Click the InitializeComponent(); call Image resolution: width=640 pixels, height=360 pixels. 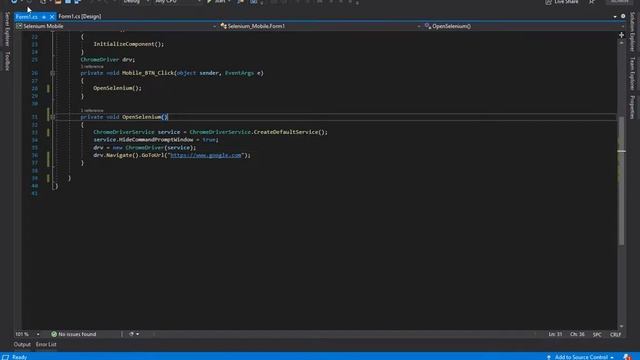click(129, 44)
